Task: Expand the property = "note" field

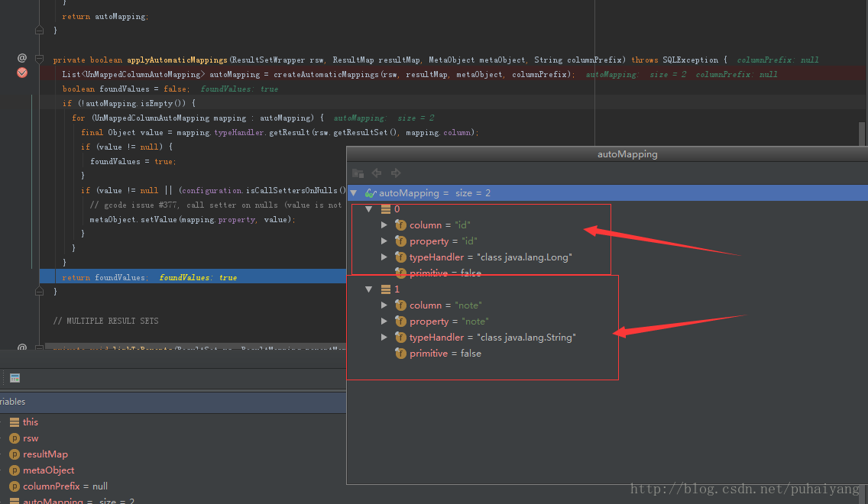Action: [x=384, y=321]
